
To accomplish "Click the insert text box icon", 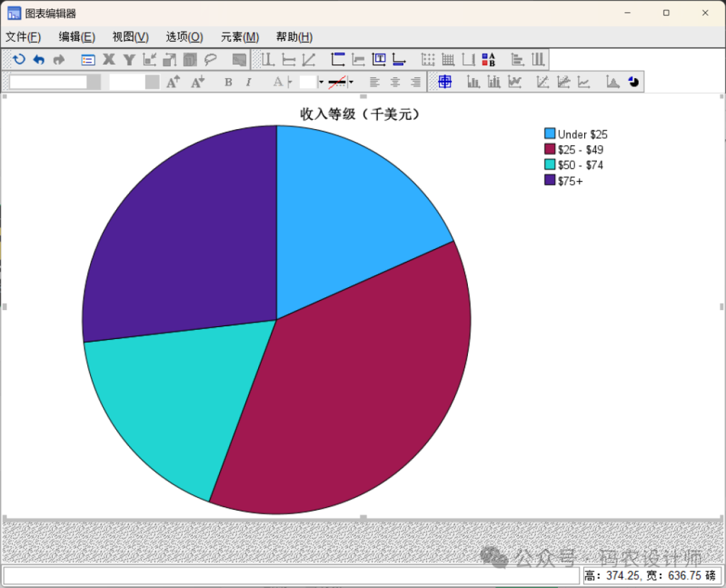I will (379, 60).
